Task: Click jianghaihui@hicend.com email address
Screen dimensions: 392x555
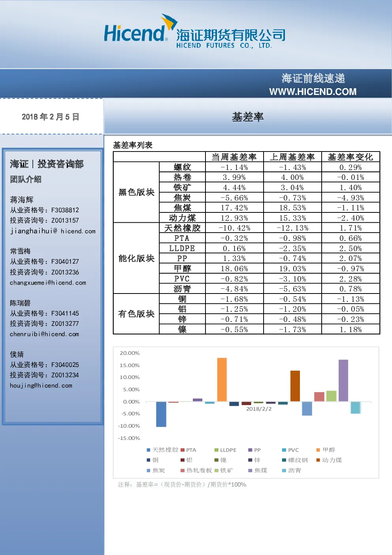Action: [x=53, y=231]
